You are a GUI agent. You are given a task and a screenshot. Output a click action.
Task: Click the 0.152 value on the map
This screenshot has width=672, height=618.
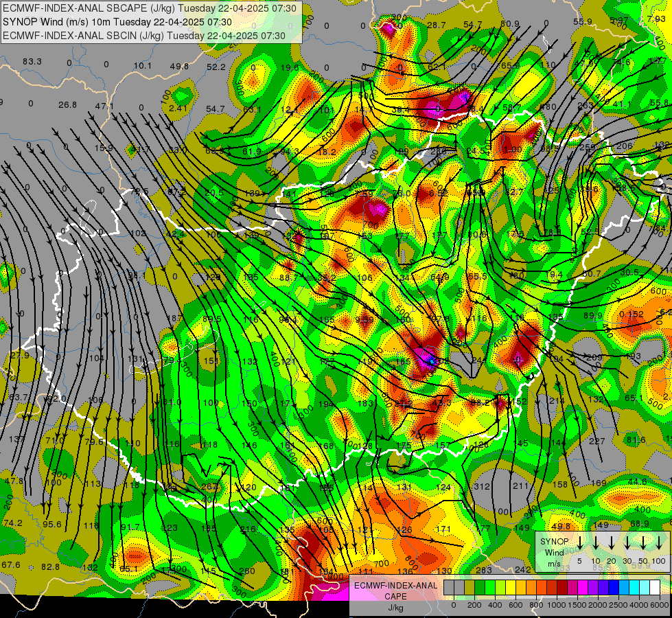[x=632, y=314]
